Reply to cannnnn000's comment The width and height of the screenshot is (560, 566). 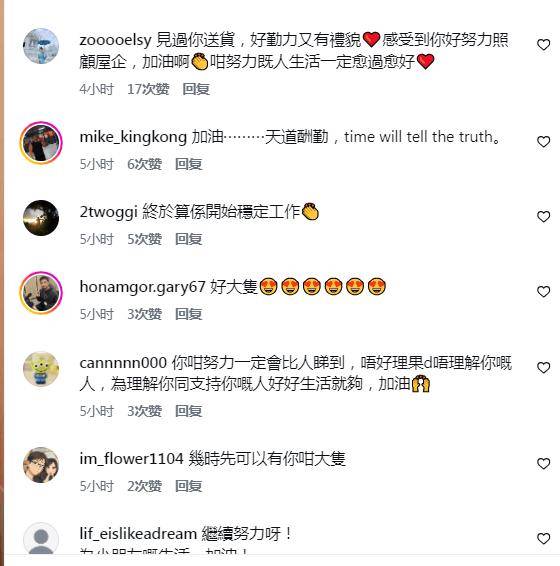[188, 411]
